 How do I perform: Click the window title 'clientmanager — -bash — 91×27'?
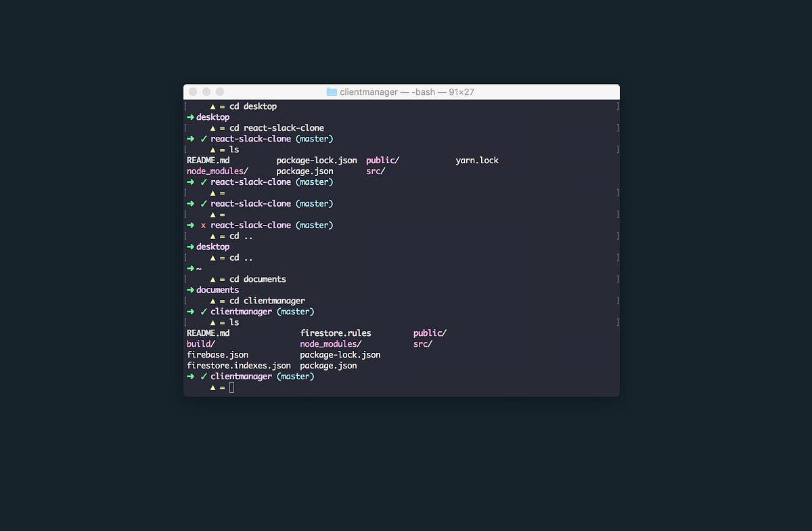pyautogui.click(x=407, y=92)
